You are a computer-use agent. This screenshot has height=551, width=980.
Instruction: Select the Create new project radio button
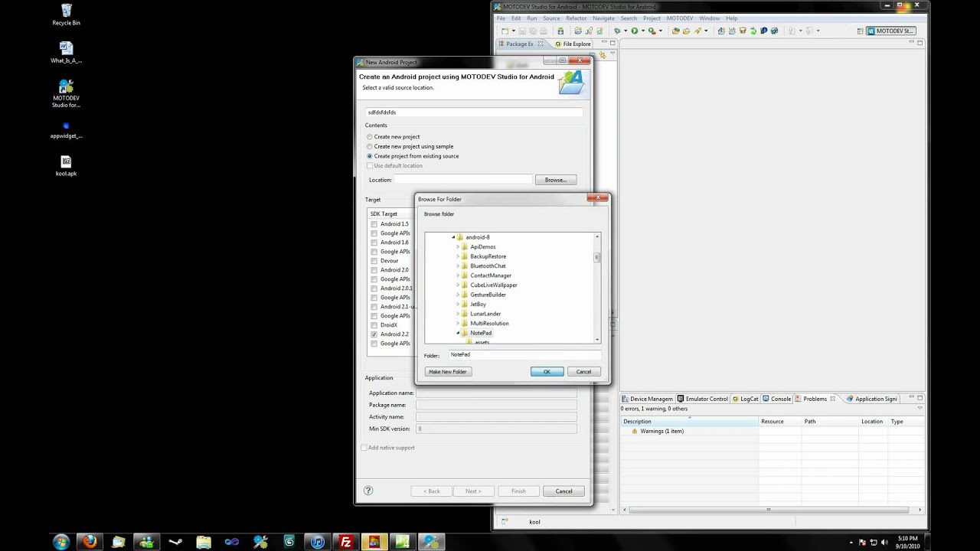pyautogui.click(x=370, y=137)
